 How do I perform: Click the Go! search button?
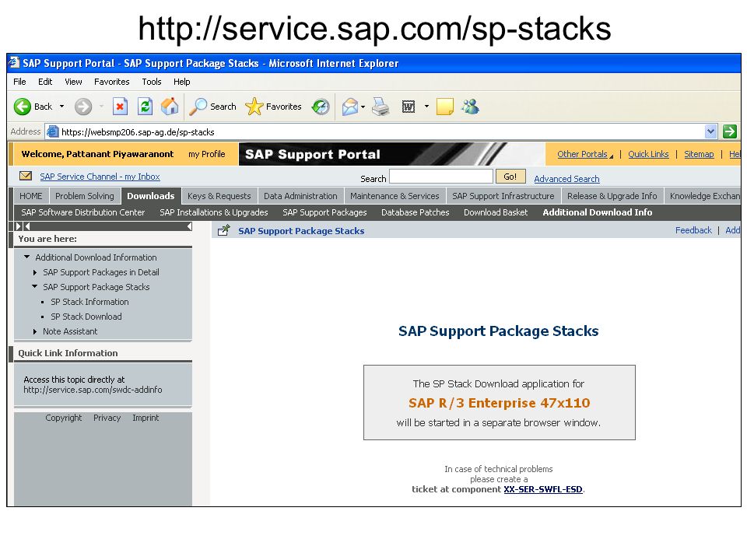(510, 177)
